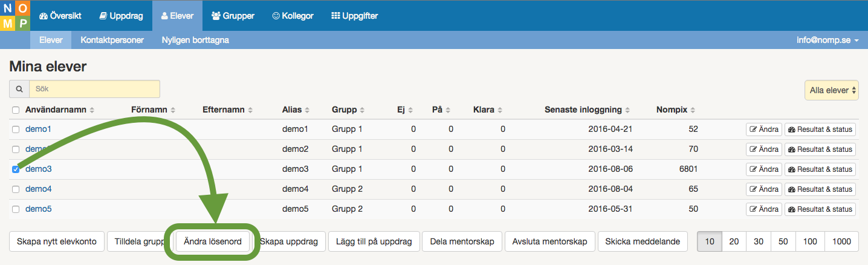Click Ändra edit button for demo1

764,129
